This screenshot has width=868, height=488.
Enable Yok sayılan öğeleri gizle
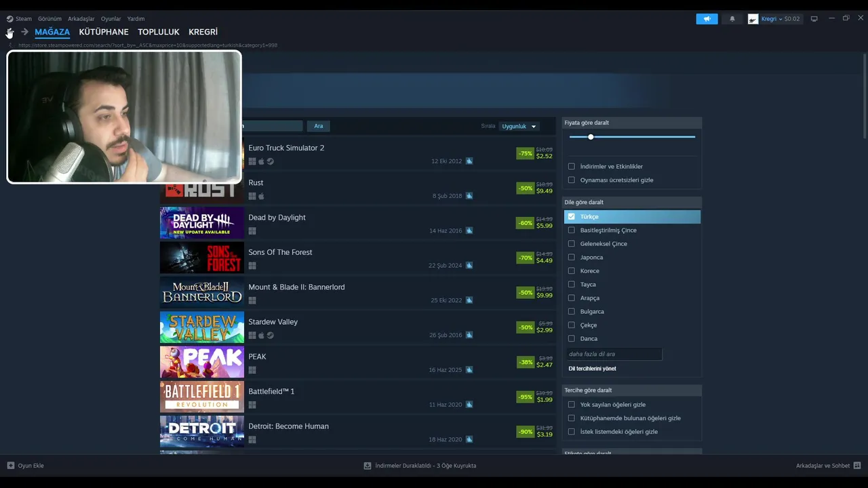click(572, 405)
